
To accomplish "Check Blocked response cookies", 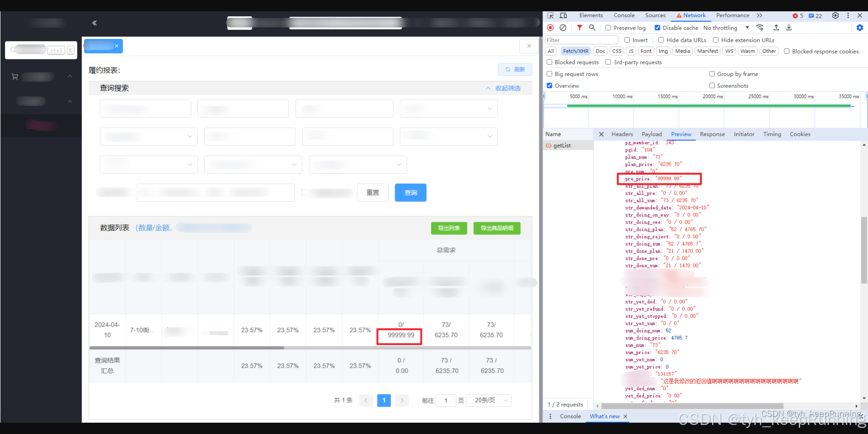I will coord(787,51).
